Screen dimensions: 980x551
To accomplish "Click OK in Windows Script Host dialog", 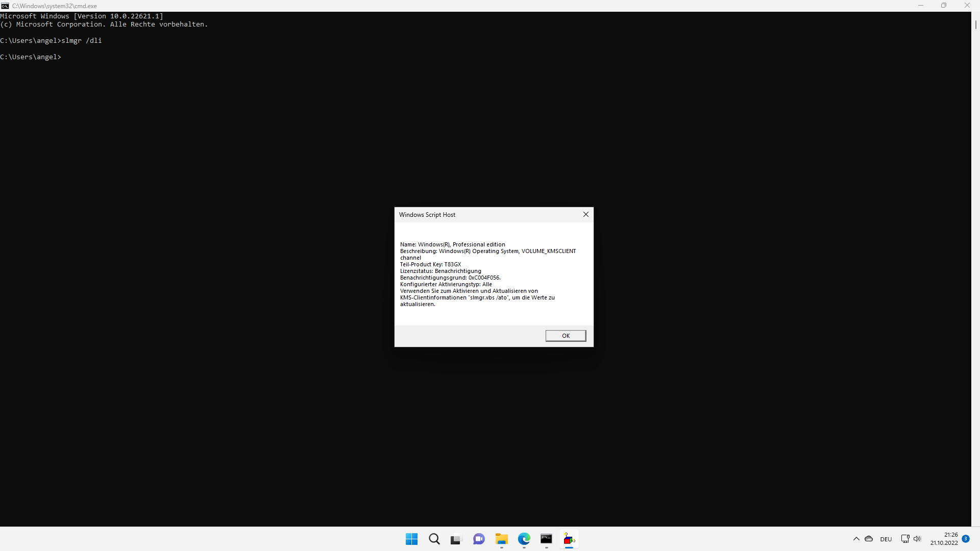I will tap(566, 336).
